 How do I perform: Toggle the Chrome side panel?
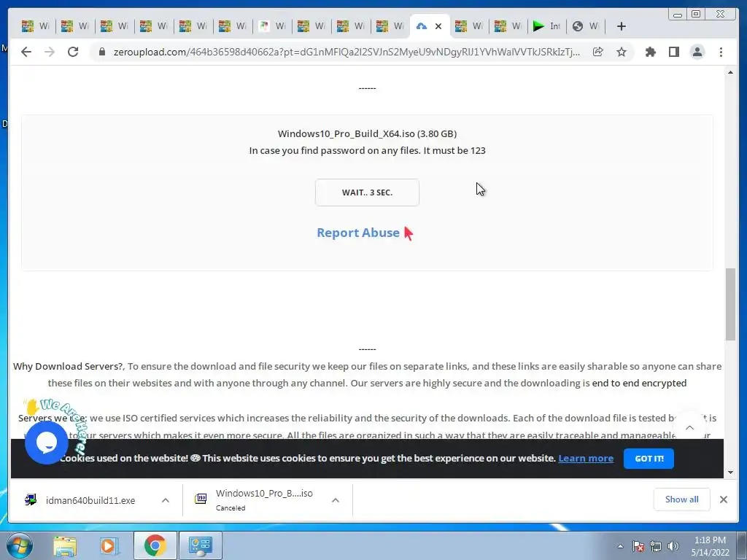(x=673, y=52)
